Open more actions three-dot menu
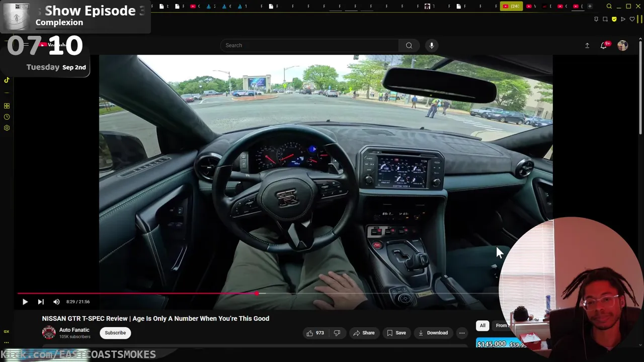644x362 pixels. click(x=462, y=333)
